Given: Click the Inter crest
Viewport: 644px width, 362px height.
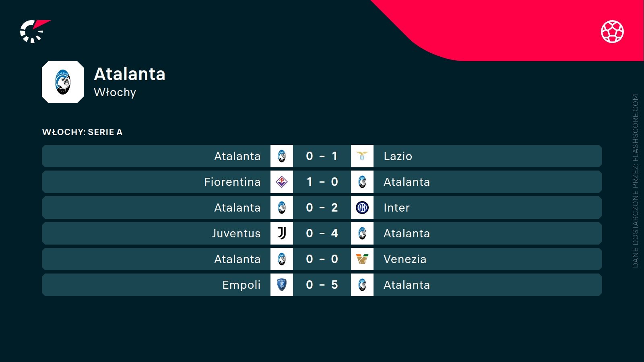Looking at the screenshot, I should [x=362, y=208].
